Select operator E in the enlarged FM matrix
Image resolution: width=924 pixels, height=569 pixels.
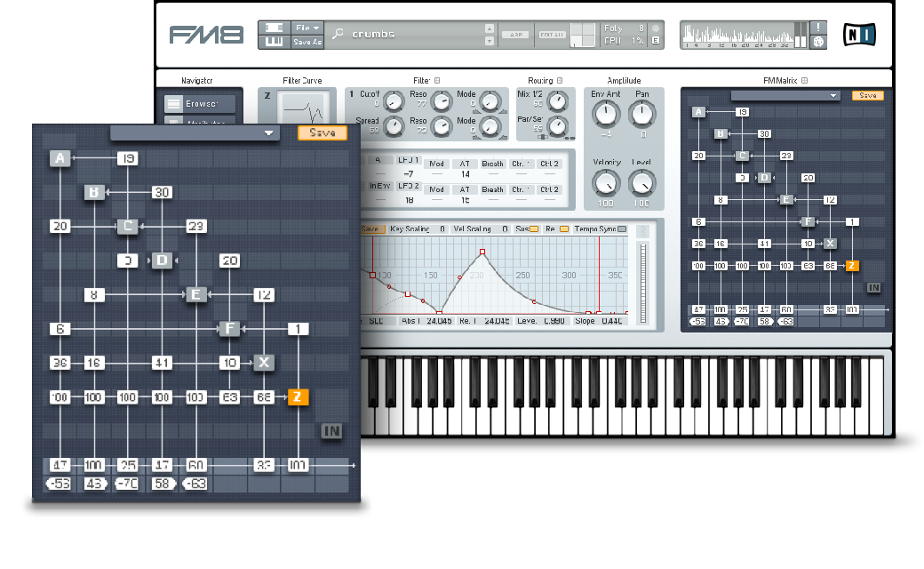(195, 294)
